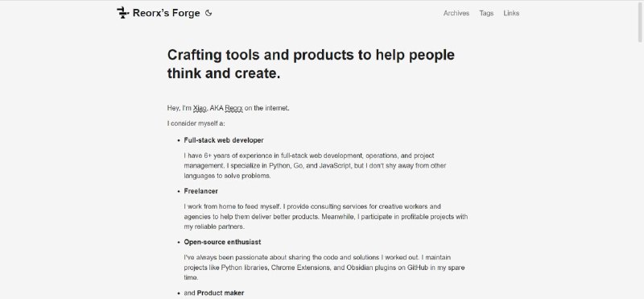Click the main heading about crafting tools

coord(311,64)
